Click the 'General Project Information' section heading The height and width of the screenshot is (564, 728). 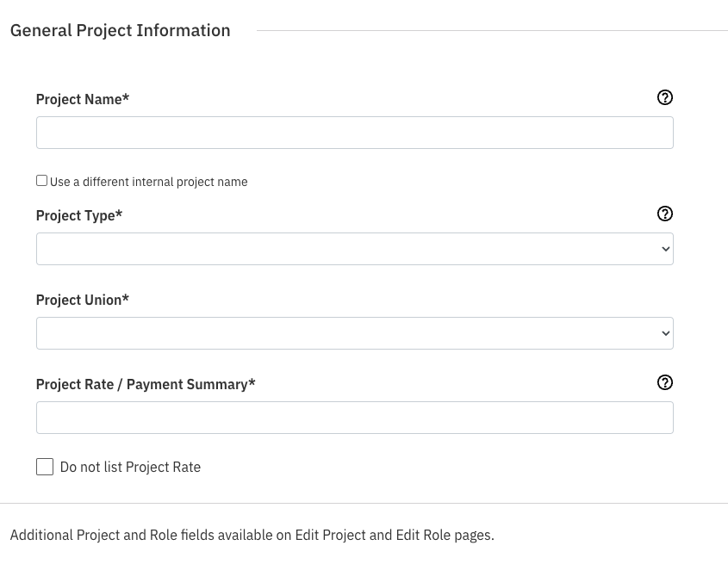(x=121, y=30)
